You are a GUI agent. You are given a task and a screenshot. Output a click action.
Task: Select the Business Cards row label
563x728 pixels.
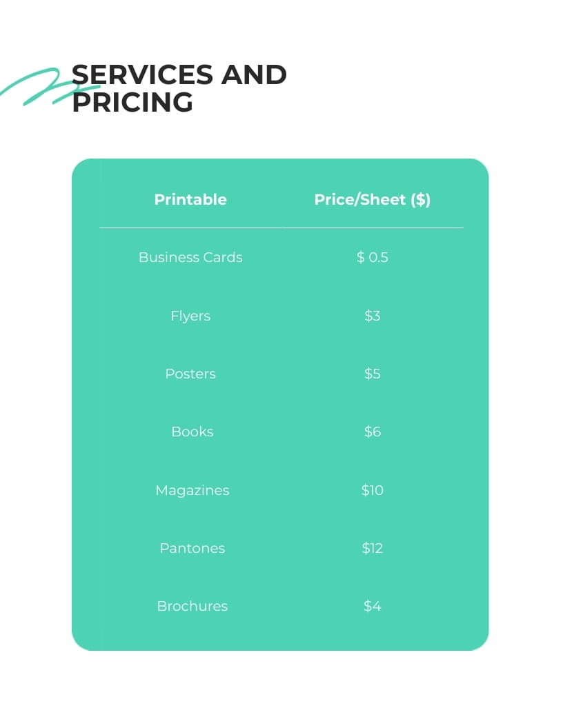point(190,257)
